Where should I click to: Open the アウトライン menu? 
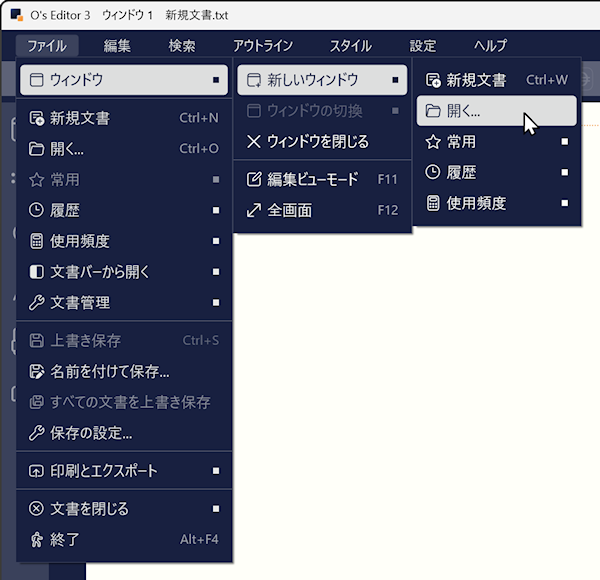[x=263, y=45]
